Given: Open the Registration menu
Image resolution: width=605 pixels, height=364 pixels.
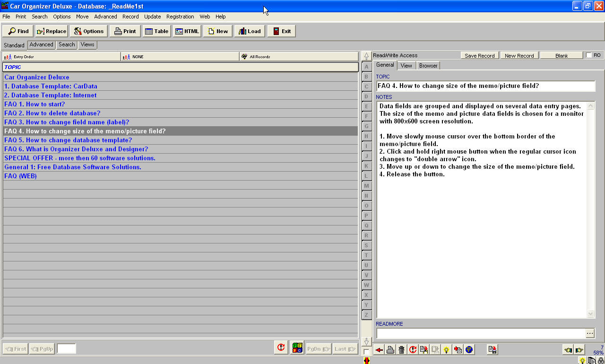Looking at the screenshot, I should pos(180,17).
